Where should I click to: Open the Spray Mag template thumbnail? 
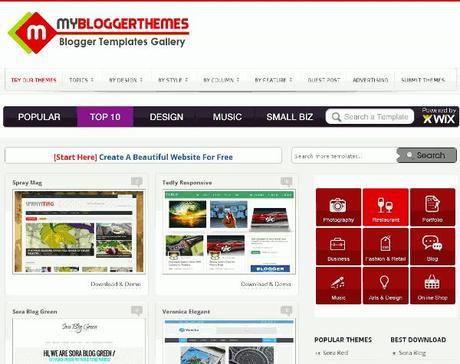point(79,232)
